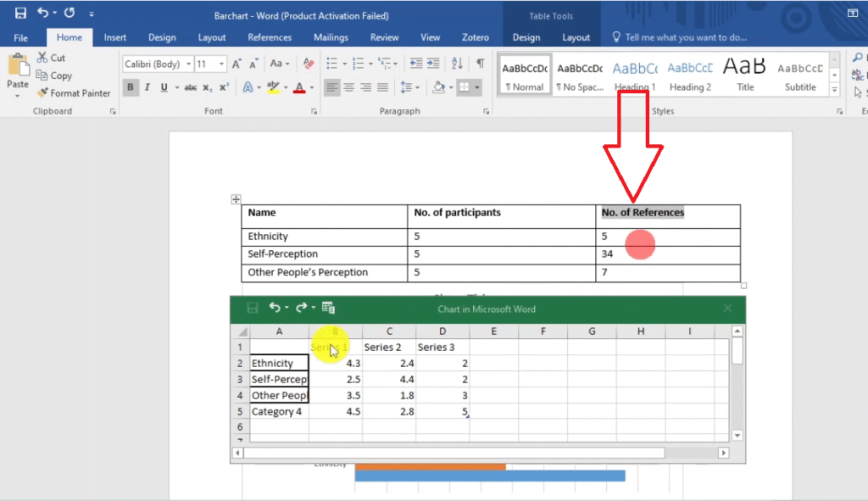Apply the Heading 2 style
This screenshot has width=868, height=501.
[x=690, y=75]
